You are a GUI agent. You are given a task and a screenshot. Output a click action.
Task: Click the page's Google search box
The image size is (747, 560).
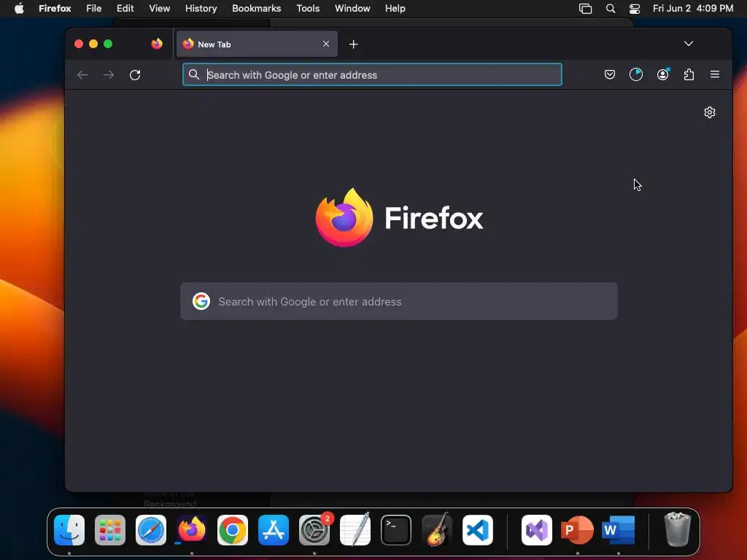click(399, 301)
